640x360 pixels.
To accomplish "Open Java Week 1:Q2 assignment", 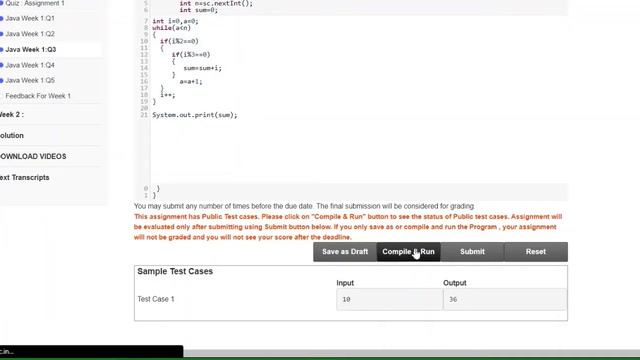I will 30,34.
